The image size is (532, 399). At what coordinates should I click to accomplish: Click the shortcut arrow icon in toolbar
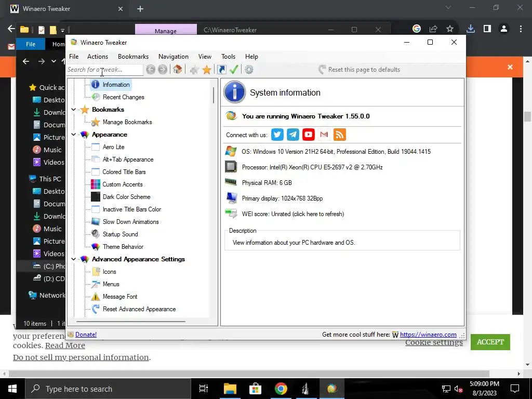221,70
